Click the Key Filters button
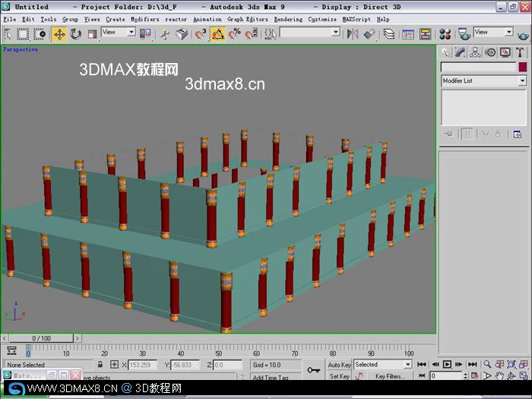 coord(390,376)
